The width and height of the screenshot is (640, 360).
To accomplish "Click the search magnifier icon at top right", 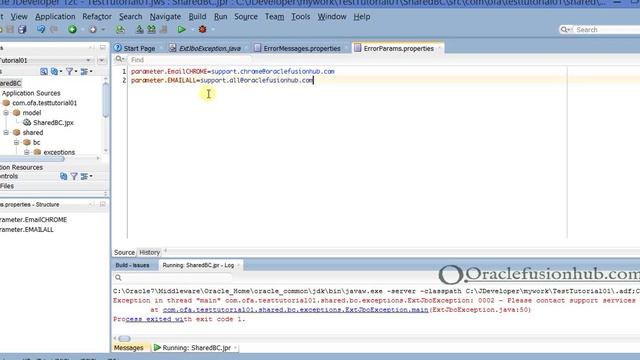I will pos(565,29).
